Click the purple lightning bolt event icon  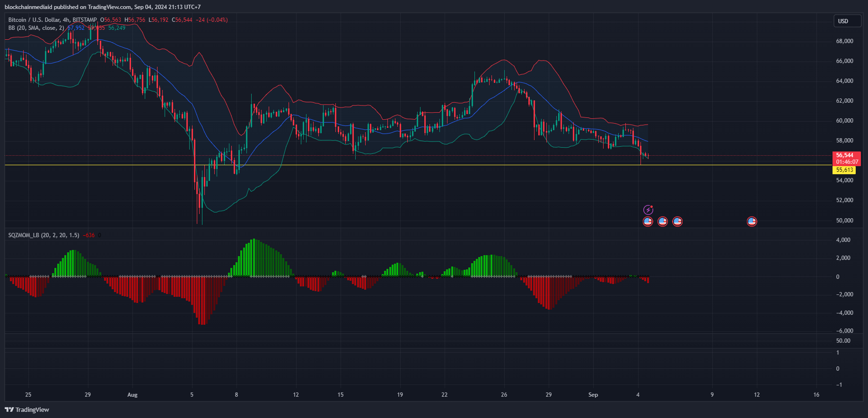pyautogui.click(x=648, y=210)
